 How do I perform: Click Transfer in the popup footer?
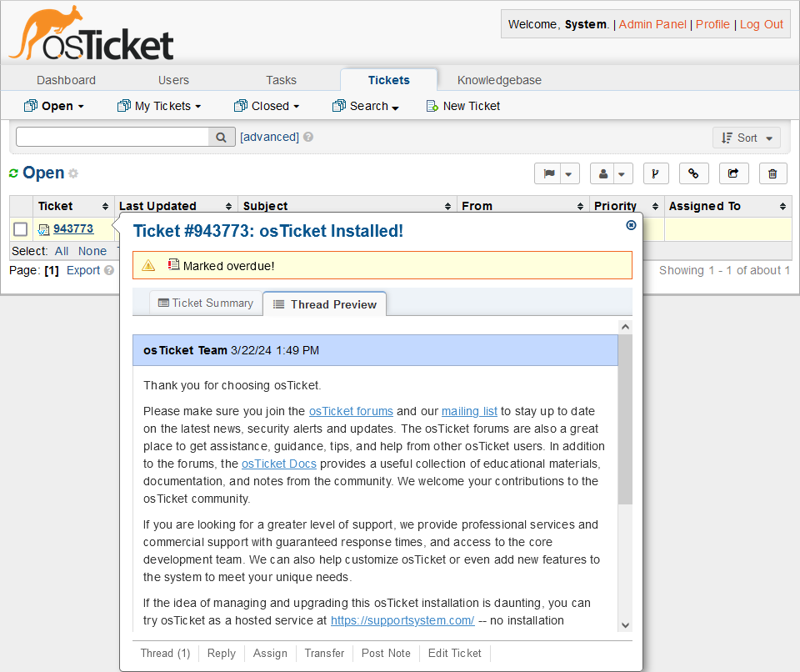[x=324, y=653]
